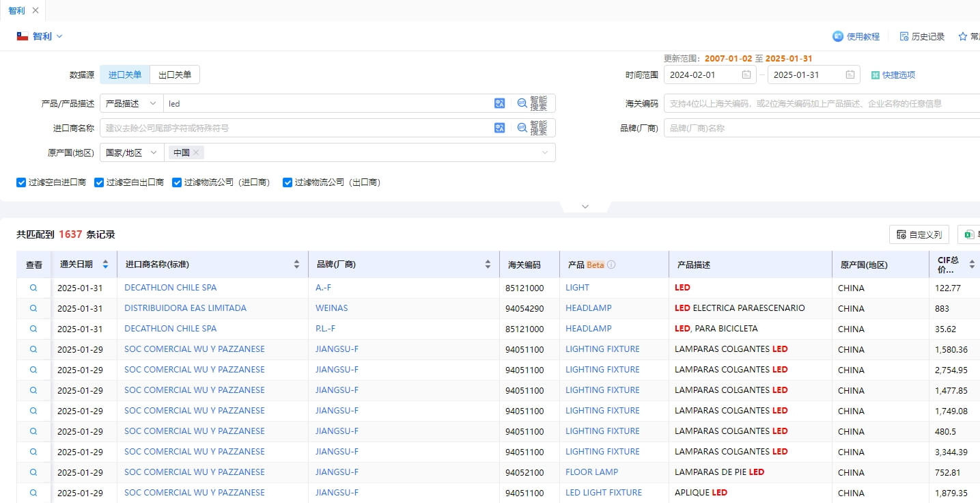This screenshot has width=980, height=503.
Task: Switch data source to 出口关单
Action: (x=175, y=74)
